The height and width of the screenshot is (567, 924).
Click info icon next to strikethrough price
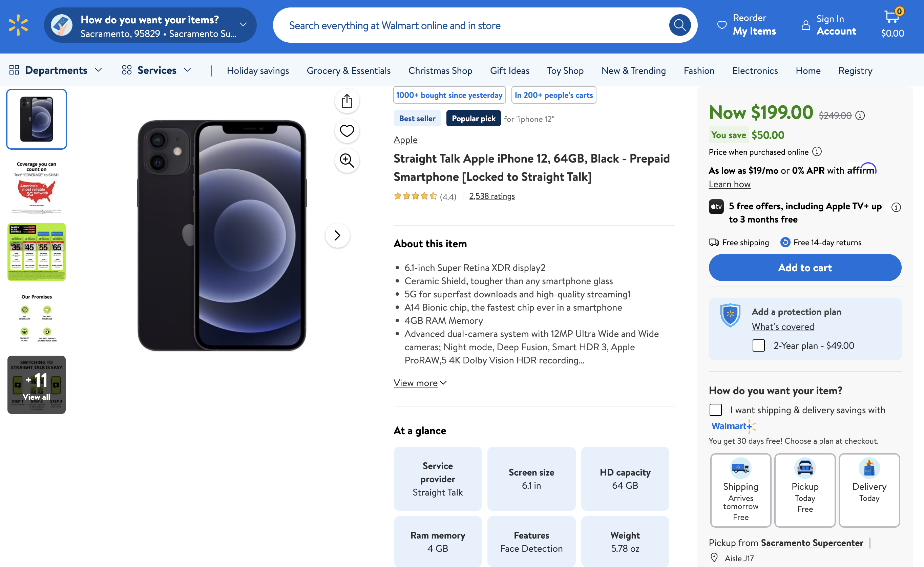coord(860,115)
